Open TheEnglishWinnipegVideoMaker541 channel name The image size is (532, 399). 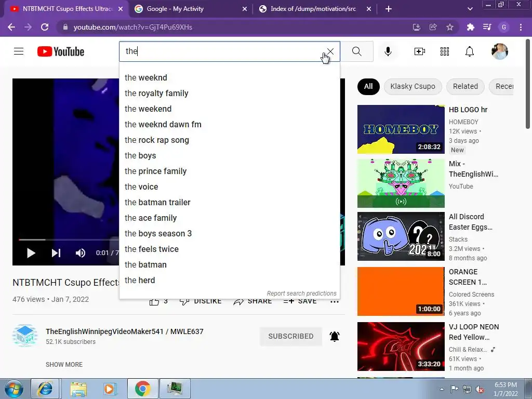click(125, 331)
